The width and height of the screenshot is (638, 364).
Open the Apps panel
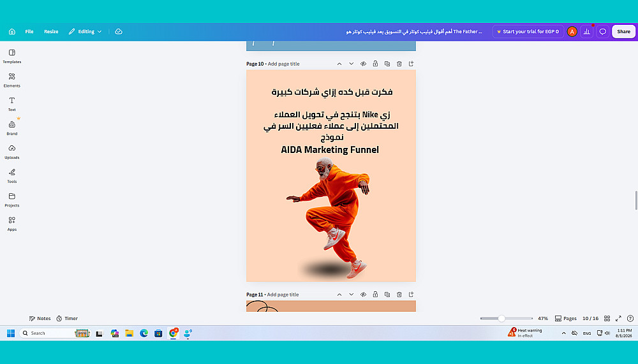pos(11,224)
